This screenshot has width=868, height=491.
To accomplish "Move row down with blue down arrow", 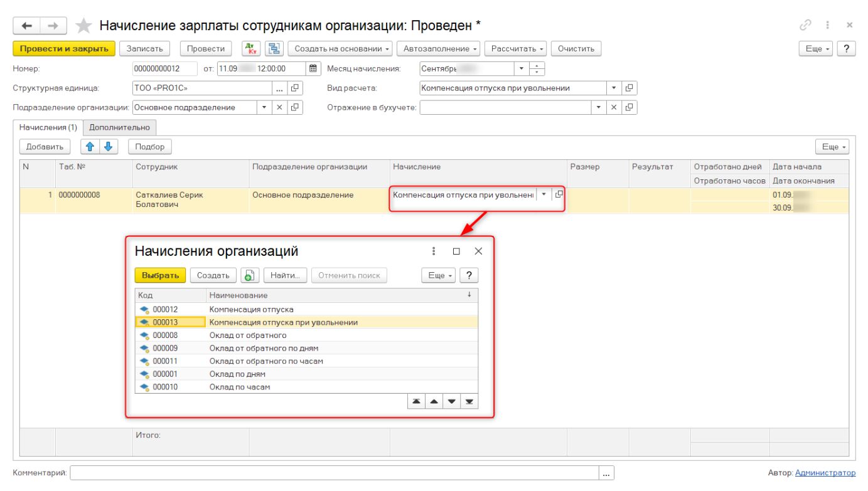I will [x=108, y=147].
